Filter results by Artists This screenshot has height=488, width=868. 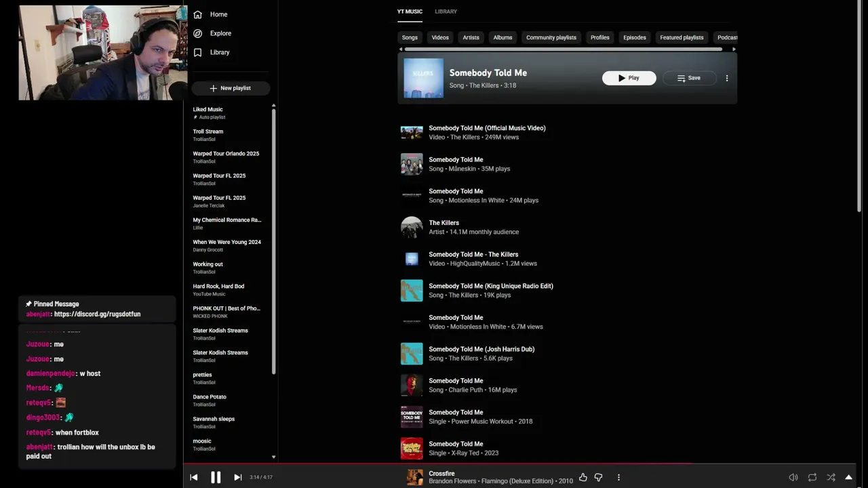coord(471,37)
